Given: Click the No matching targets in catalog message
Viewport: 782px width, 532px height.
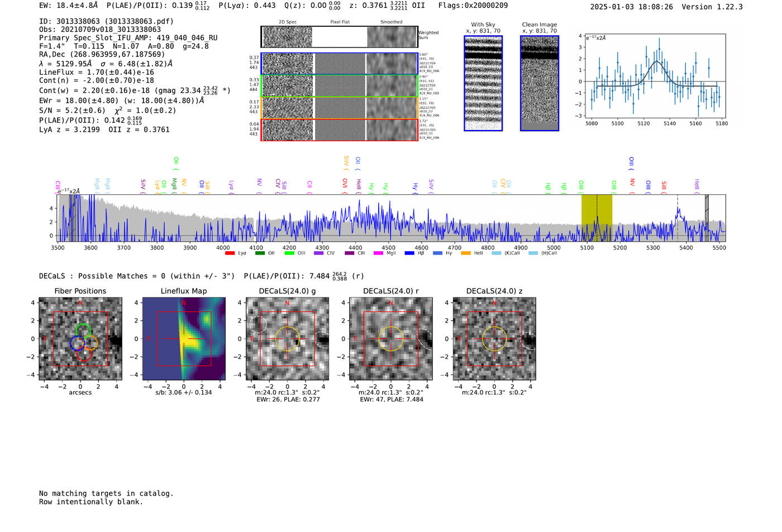Looking at the screenshot, I should point(106,493).
